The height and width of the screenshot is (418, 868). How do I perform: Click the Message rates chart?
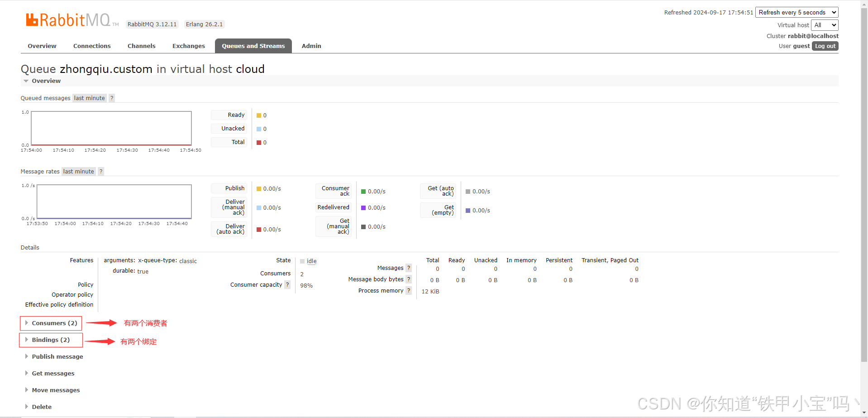pos(114,202)
